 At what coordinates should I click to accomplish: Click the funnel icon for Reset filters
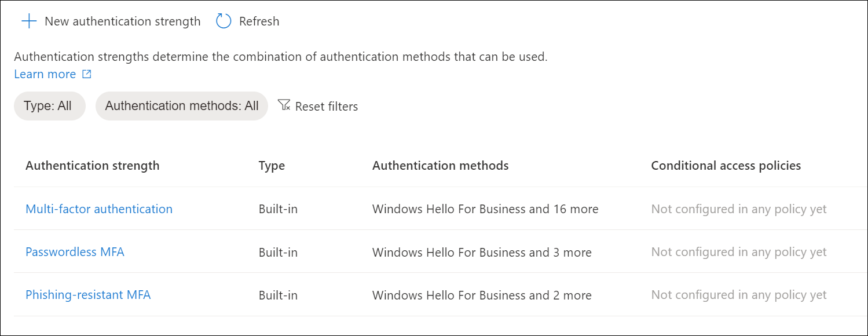[x=284, y=105]
